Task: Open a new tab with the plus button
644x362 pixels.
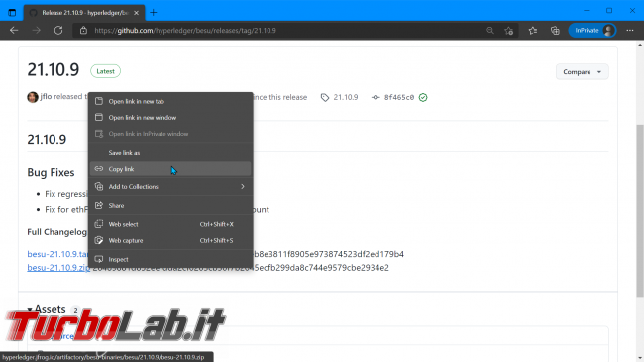Action: [154, 13]
